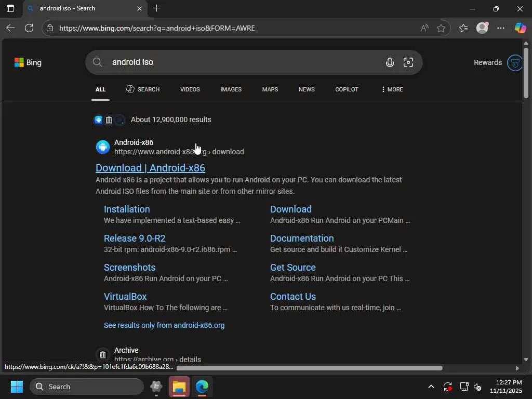Open Microsoft Edge from the taskbar
The height and width of the screenshot is (399, 532).
[202, 387]
